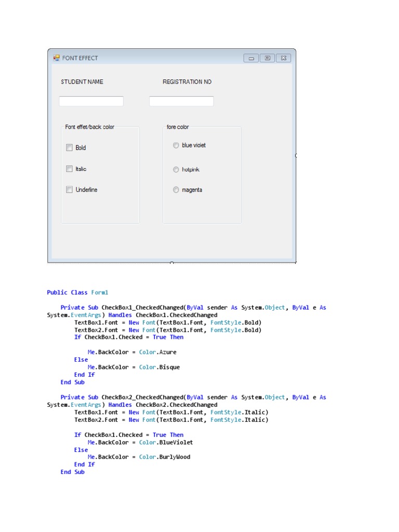Viewport: 399px width, 532px height.
Task: Click the FONT EFFECT form icon in title bar
Action: point(56,58)
